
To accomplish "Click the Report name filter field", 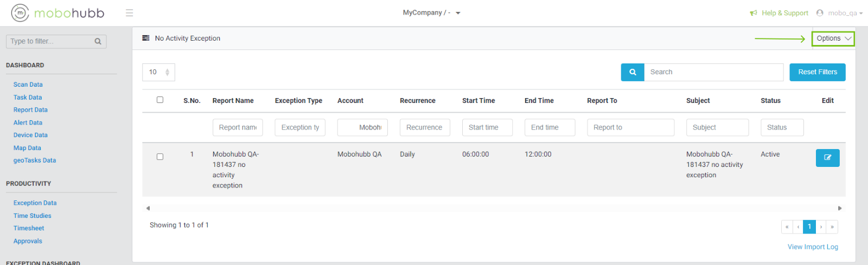I will coord(238,127).
